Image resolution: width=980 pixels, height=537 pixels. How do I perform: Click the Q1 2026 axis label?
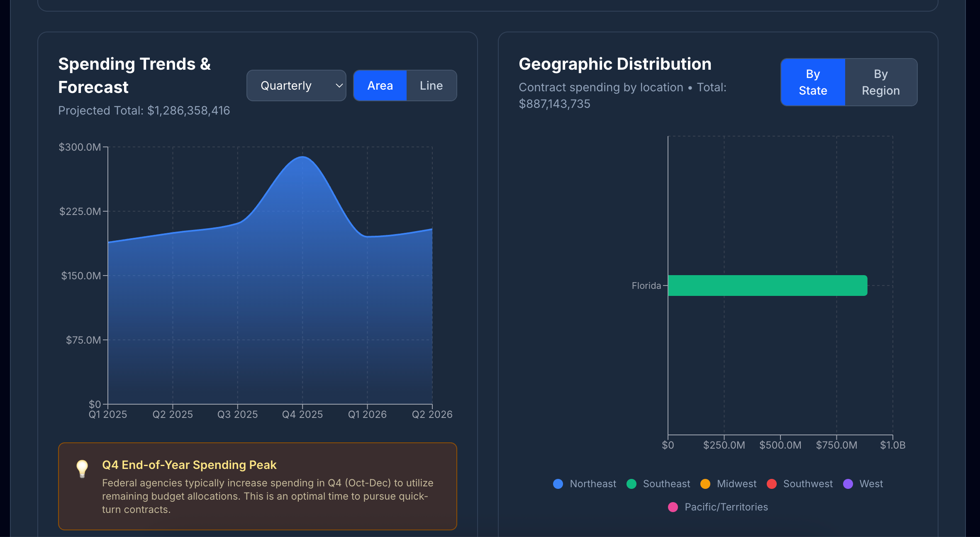point(367,414)
